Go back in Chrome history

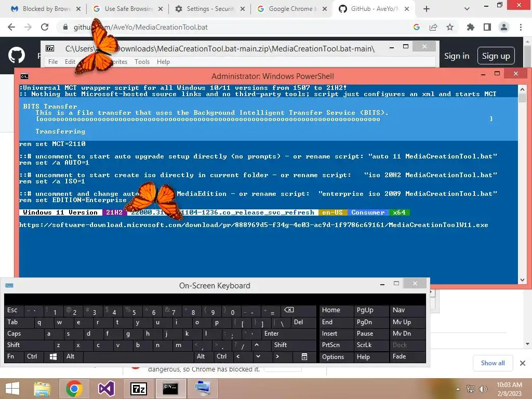pos(11,27)
